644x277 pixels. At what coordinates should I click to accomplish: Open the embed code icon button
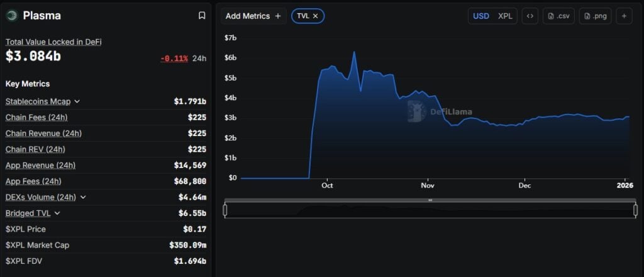(530, 16)
